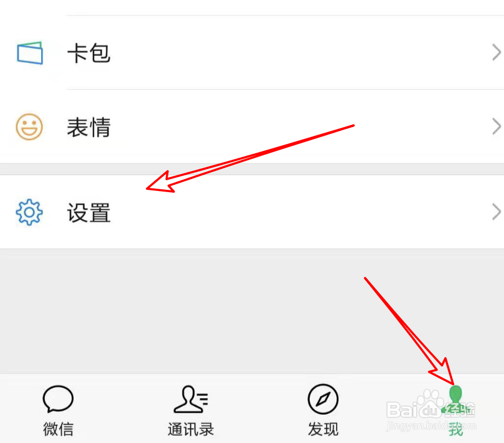
Task: Switch to the 通讯录 tab label
Action: (x=190, y=429)
